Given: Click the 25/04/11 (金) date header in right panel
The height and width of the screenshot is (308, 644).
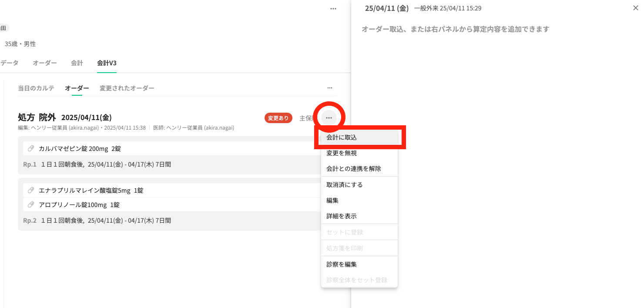Looking at the screenshot, I should coord(387,8).
